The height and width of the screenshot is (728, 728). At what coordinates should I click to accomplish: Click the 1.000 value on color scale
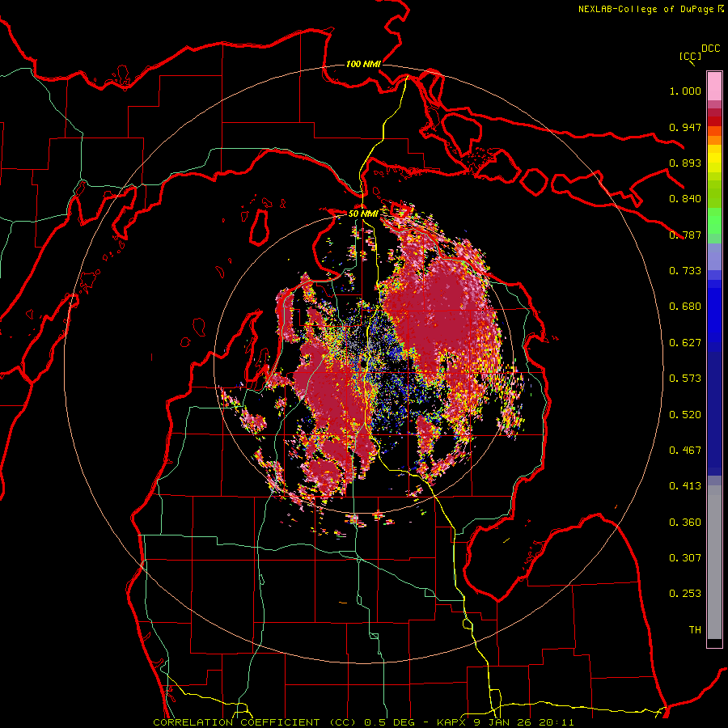pos(685,91)
